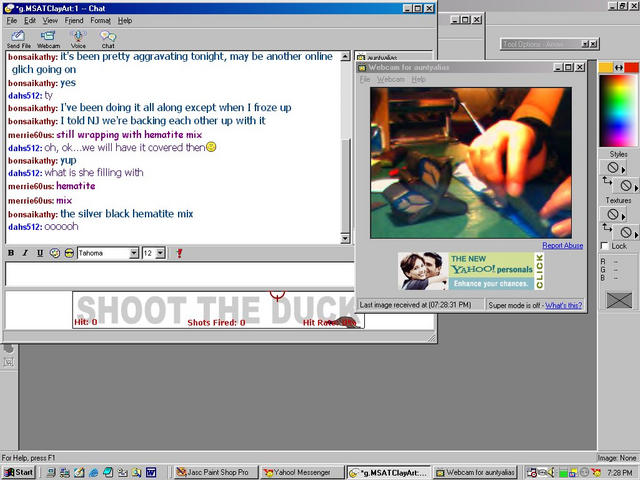Swap foreground and background colors arrow
640x480 pixels.
coord(619,68)
